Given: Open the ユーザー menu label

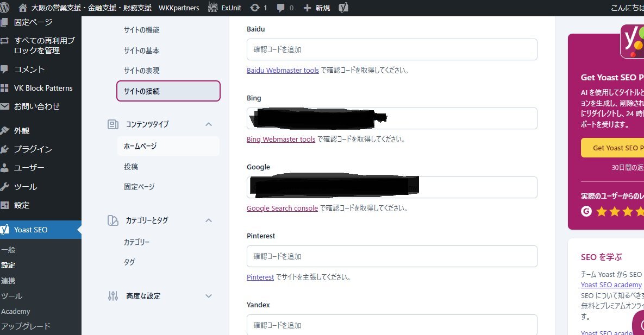Looking at the screenshot, I should (x=29, y=168).
